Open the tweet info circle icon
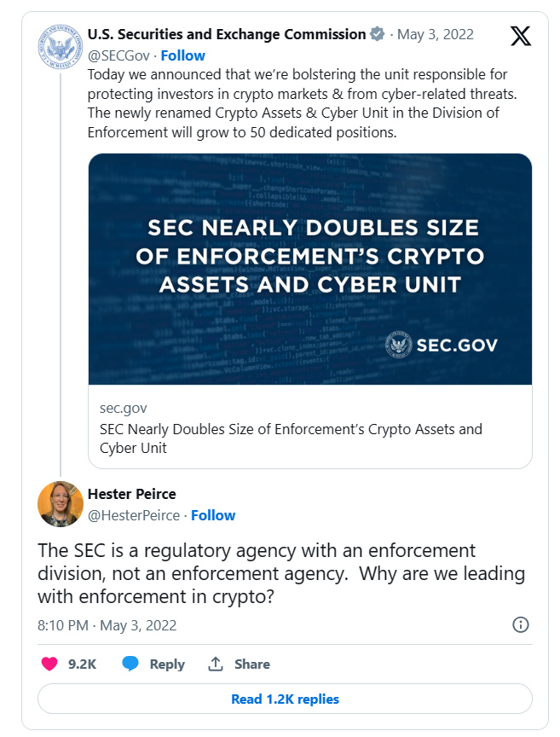This screenshot has height=737, width=560. [x=521, y=624]
